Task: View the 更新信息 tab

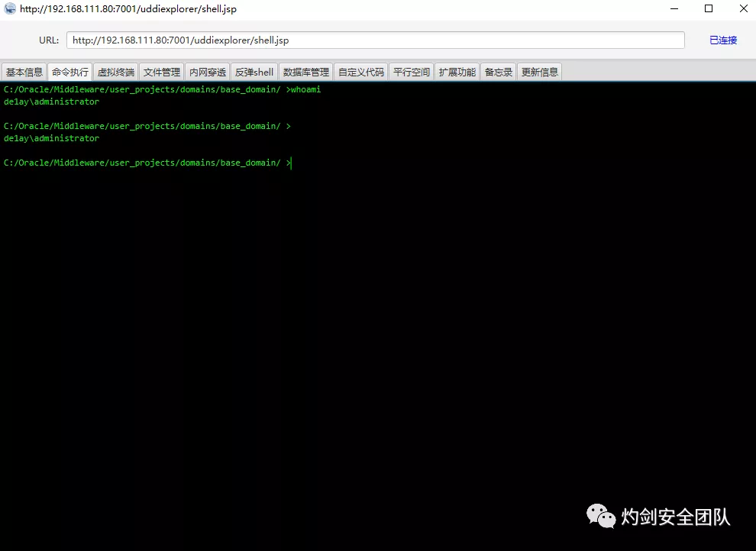Action: click(540, 72)
